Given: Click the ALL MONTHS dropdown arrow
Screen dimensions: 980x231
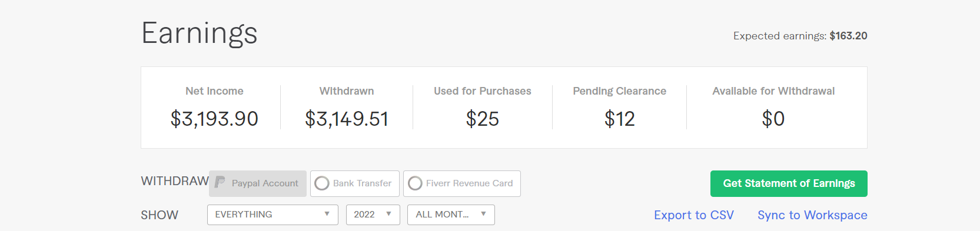Looking at the screenshot, I should click(x=483, y=214).
